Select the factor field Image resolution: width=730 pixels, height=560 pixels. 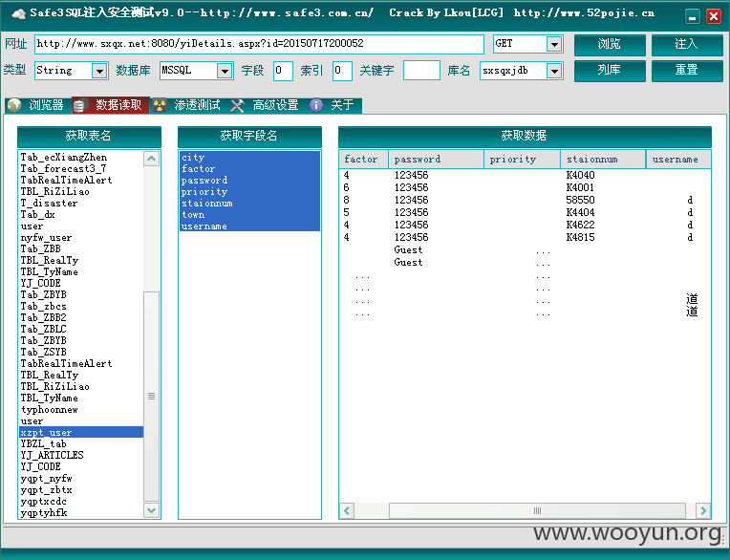pos(250,168)
